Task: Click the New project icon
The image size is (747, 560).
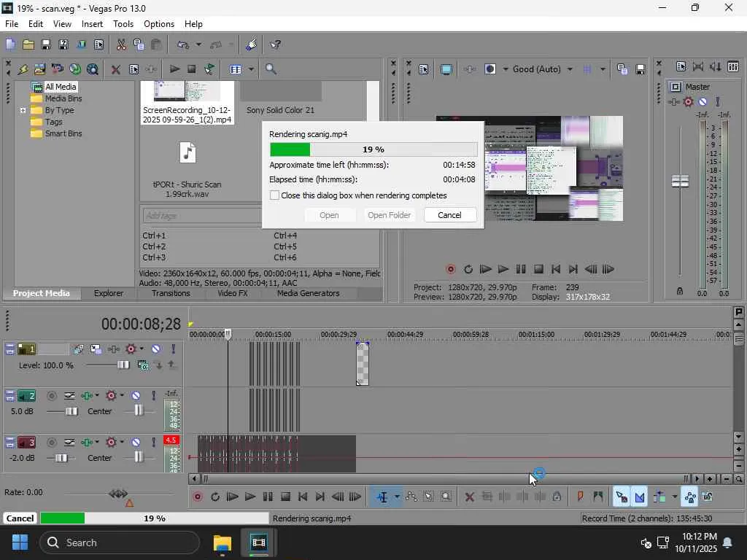Action: pyautogui.click(x=10, y=44)
